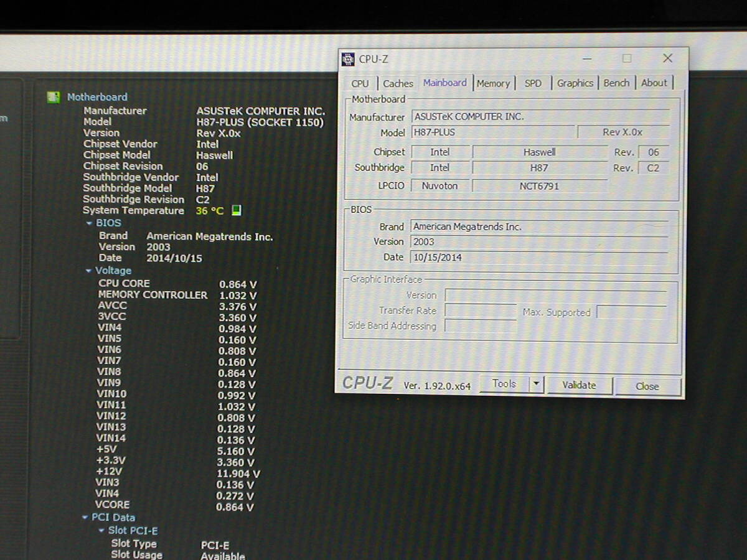Viewport: 747px width, 560px height.
Task: Click the CPU-Z Manufacturer field ASUSTeK COMPUTER INC.
Action: point(540,116)
